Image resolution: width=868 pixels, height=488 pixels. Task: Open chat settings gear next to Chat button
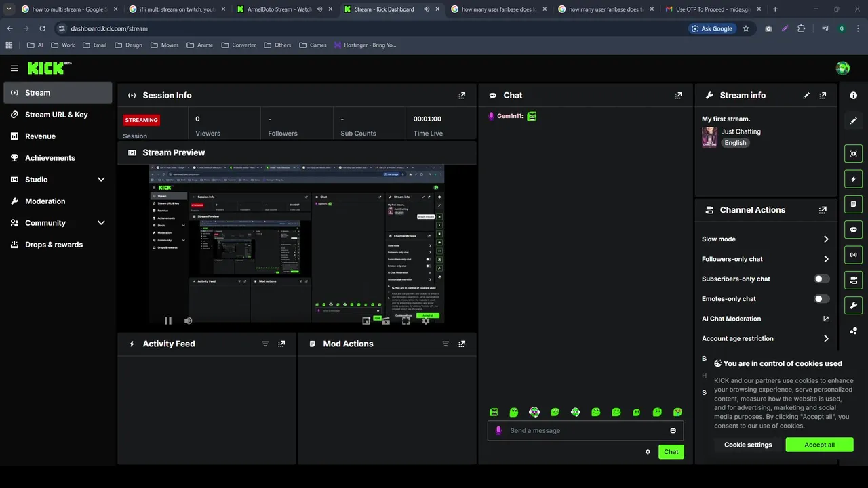tap(648, 452)
